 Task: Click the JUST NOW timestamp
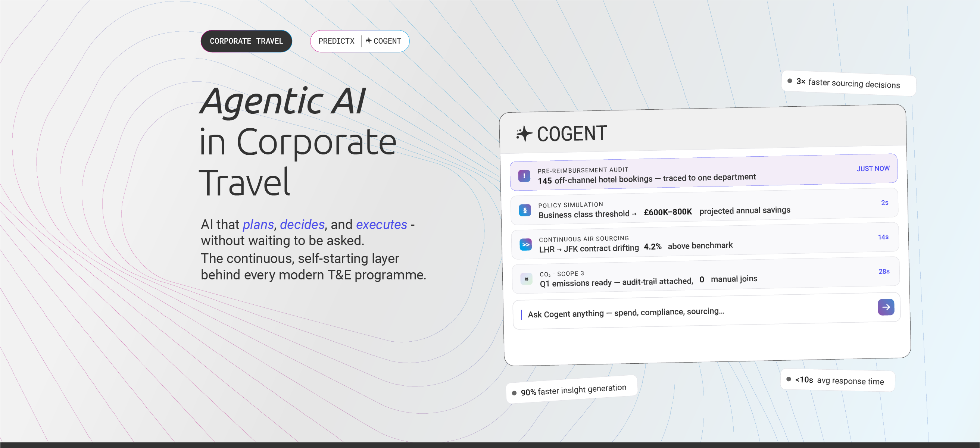pos(873,169)
